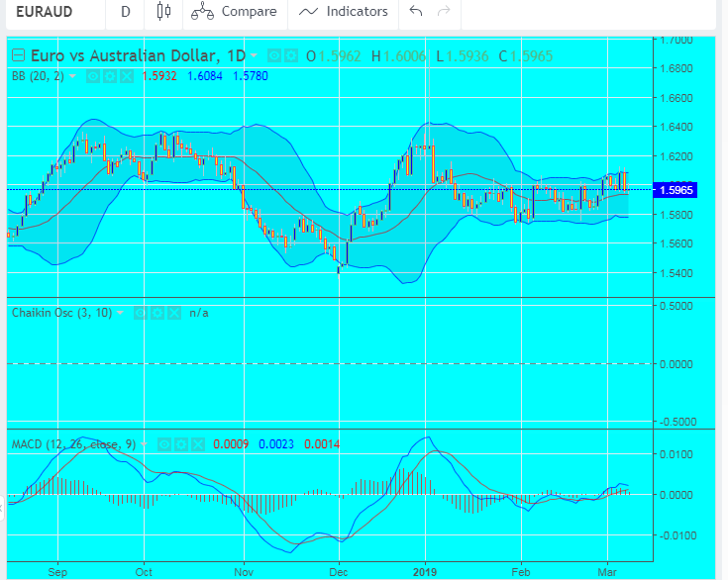Screen dimensions: 728x580
Task: Click the Compare symbols button
Action: click(222, 12)
